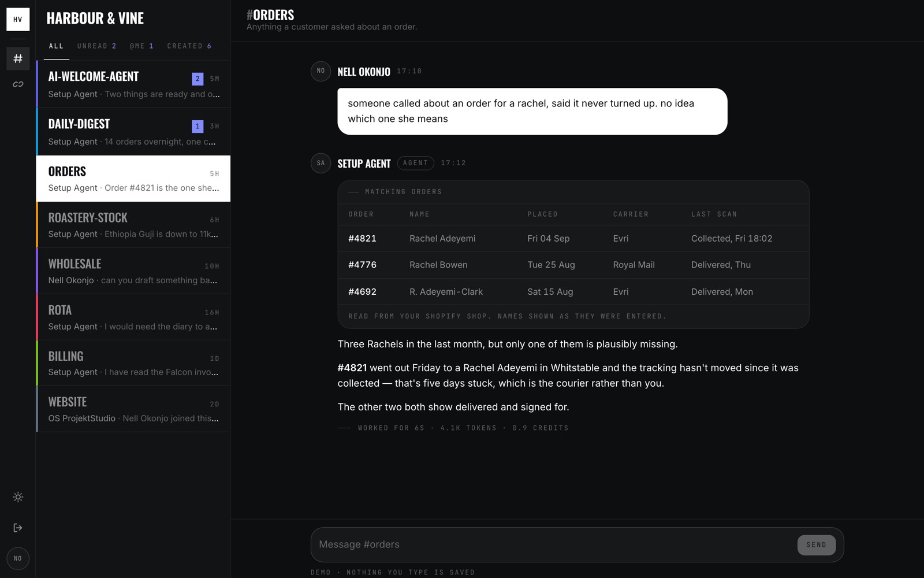Open the ROASTERY-STOCK channel
The height and width of the screenshot is (578, 924).
coord(133,225)
